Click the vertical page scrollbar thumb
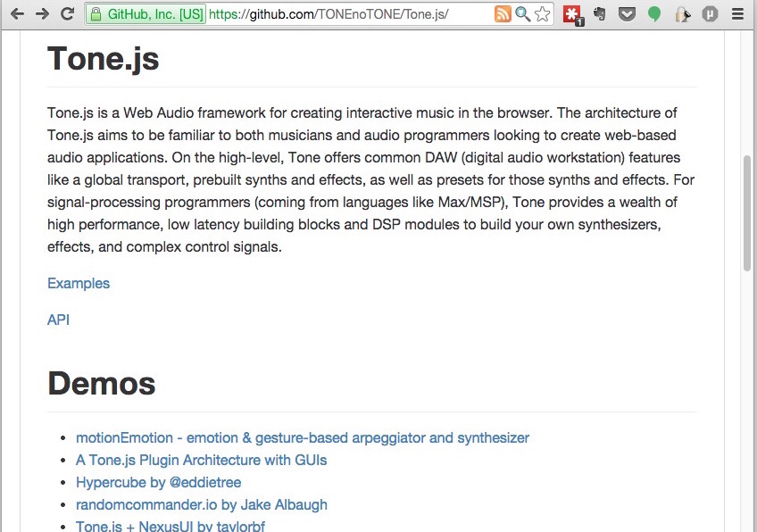Image resolution: width=757 pixels, height=532 pixels. pos(747,213)
